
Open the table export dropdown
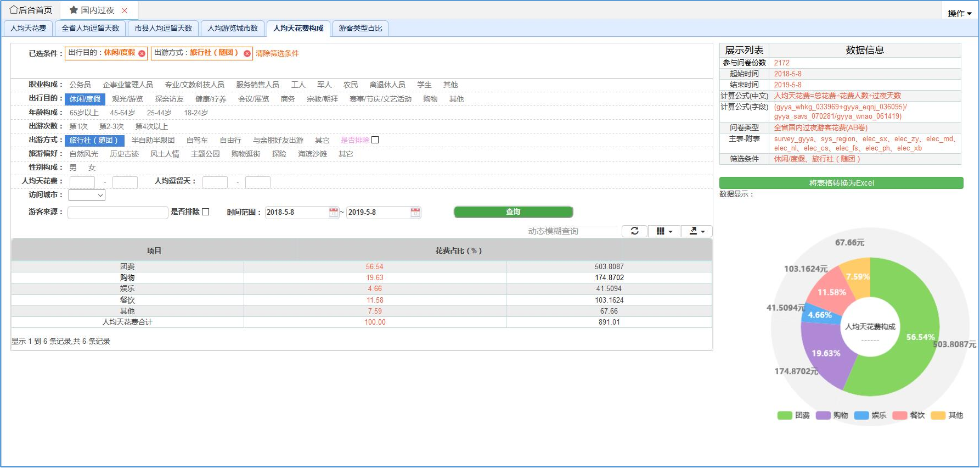click(696, 231)
